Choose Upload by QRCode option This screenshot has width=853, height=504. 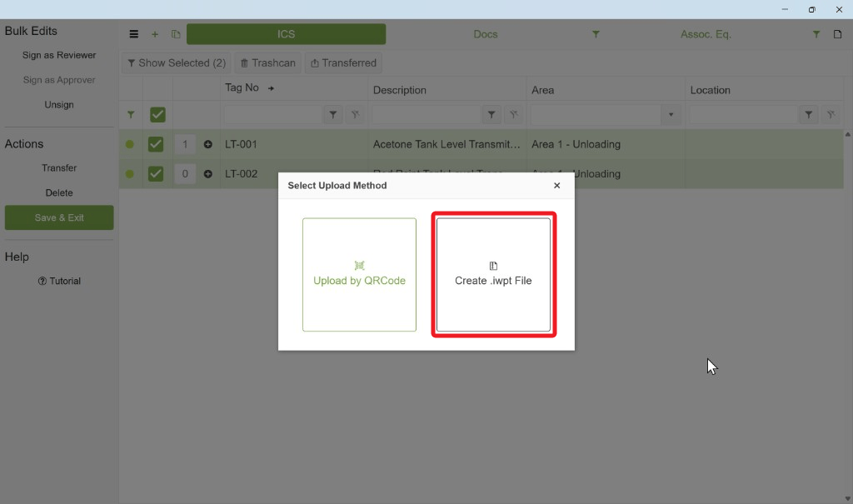(x=359, y=274)
